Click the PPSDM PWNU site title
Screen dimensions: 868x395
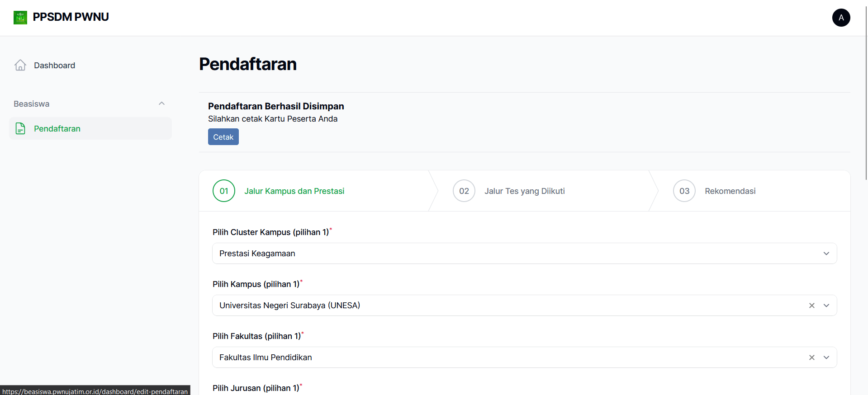(x=71, y=17)
